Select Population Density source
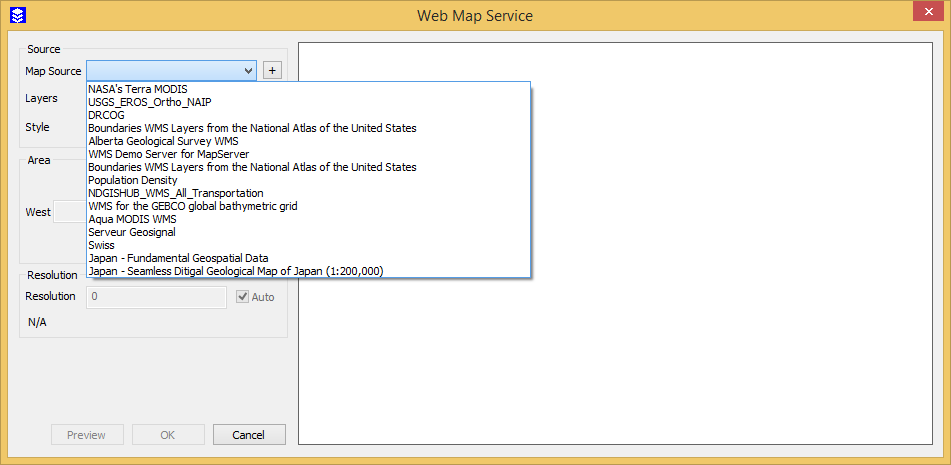951x465 pixels. (x=309, y=180)
